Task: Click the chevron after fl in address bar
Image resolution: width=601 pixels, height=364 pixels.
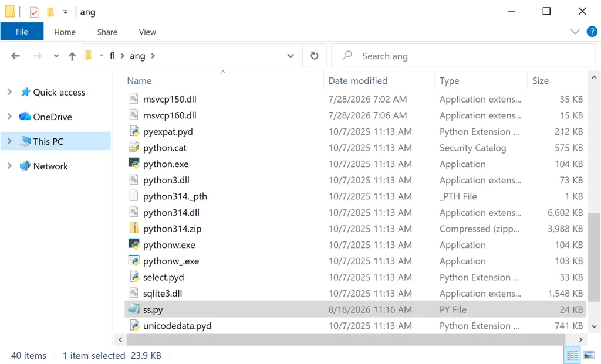Action: 122,56
